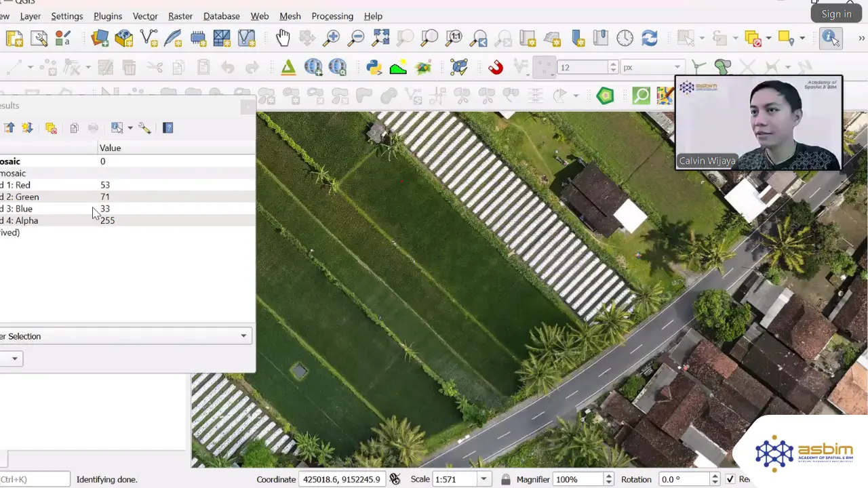The image size is (868, 488).
Task: Open the Processing menu
Action: click(x=332, y=16)
